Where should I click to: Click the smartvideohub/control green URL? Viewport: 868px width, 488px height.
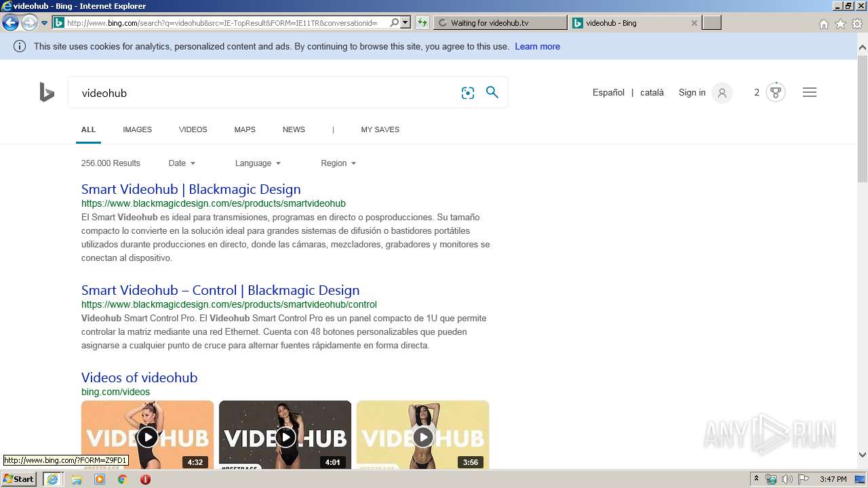click(x=229, y=304)
